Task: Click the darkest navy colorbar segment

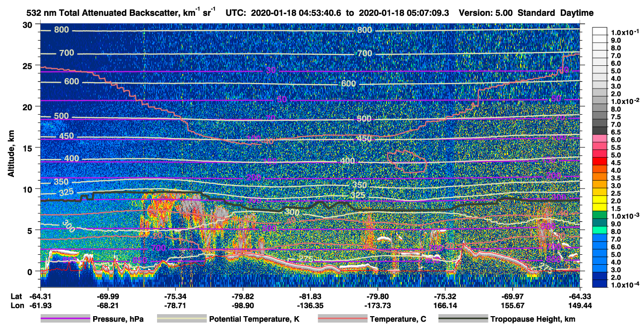Action: tap(600, 283)
